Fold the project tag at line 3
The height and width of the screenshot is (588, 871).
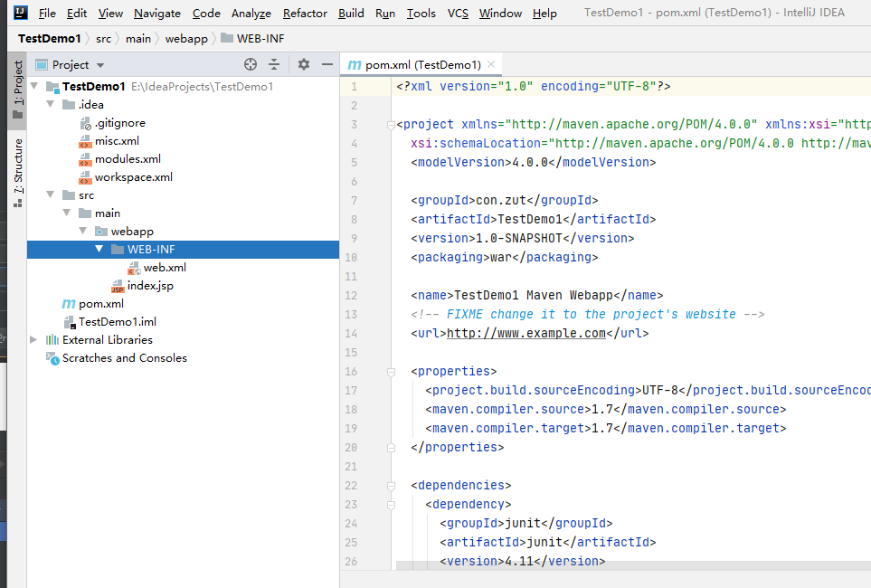(x=391, y=125)
